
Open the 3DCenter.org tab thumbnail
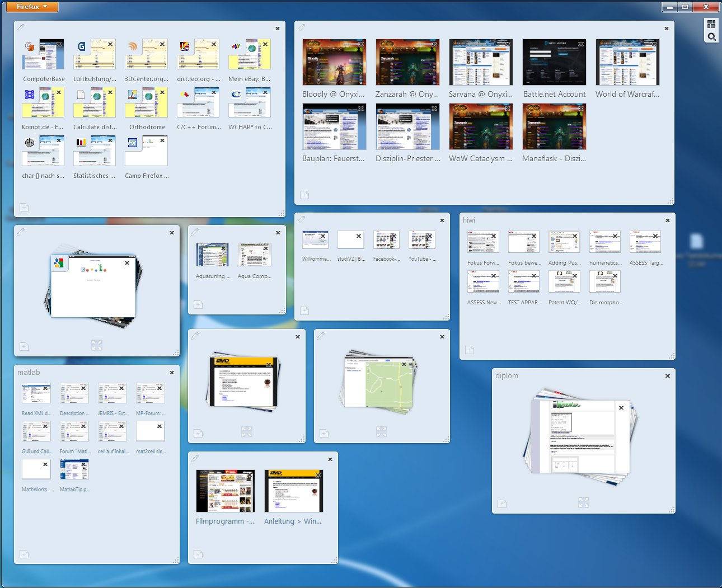tap(146, 54)
